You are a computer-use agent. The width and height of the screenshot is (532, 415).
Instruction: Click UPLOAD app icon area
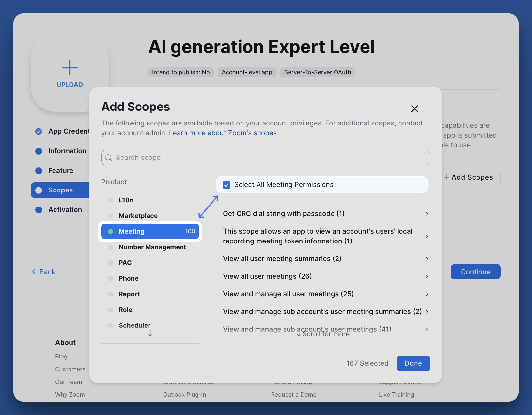70,73
